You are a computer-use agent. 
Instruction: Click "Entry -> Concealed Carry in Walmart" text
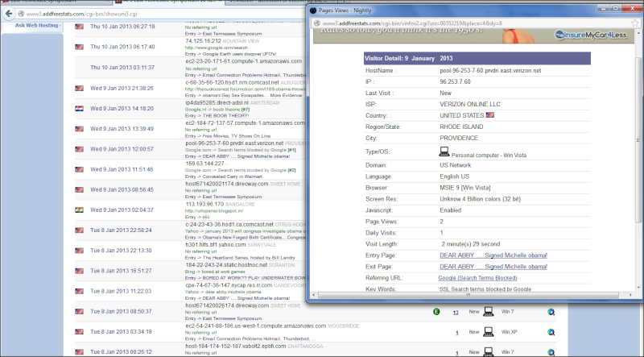pyautogui.click(x=223, y=176)
